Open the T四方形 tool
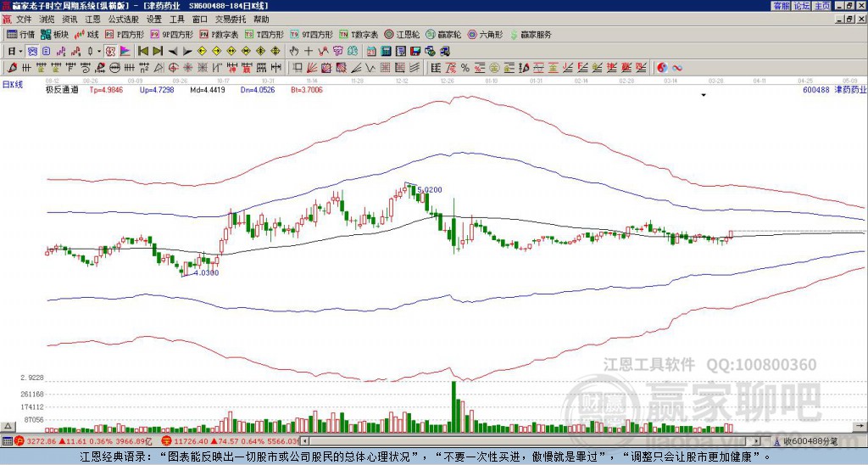Image resolution: width=868 pixels, height=465 pixels. click(264, 34)
